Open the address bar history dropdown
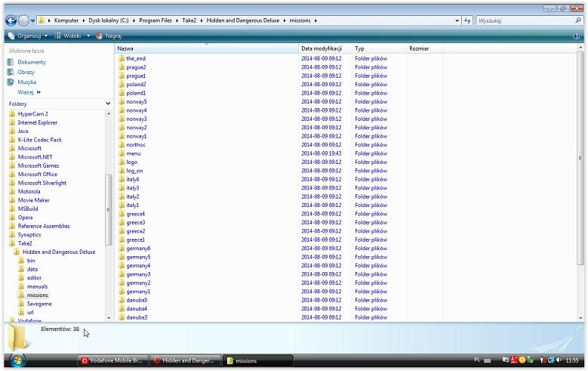The width and height of the screenshot is (588, 371). pos(457,20)
